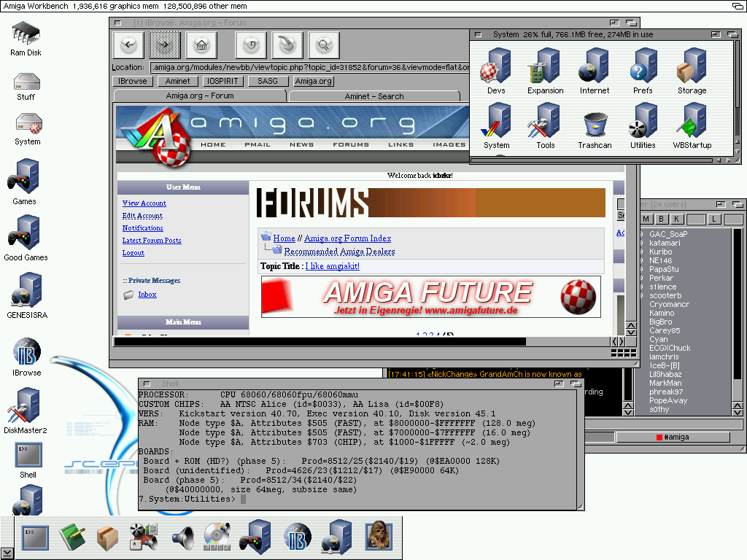
Task: Open the Prefs drawer in System window
Action: [643, 71]
